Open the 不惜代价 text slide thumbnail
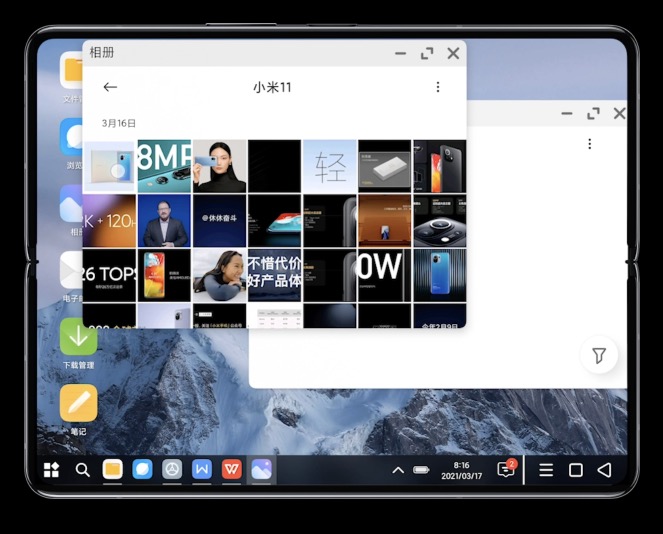Viewport: 663px width, 534px height. tap(274, 274)
